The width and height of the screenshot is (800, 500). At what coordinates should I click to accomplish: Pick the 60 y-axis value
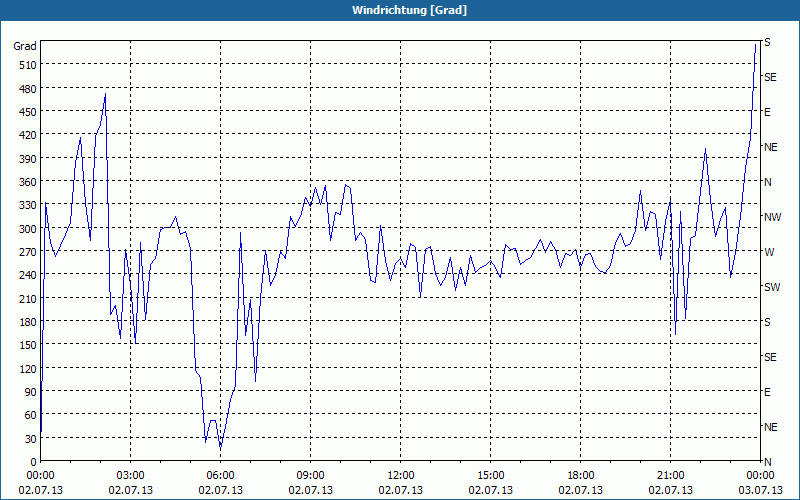coord(31,415)
